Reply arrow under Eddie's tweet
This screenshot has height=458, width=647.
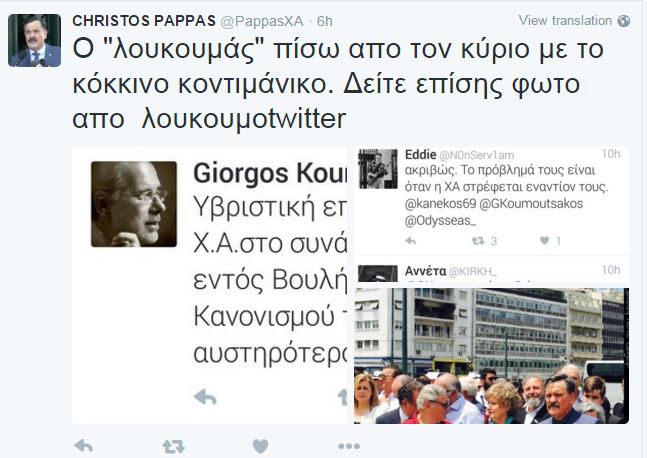click(411, 241)
